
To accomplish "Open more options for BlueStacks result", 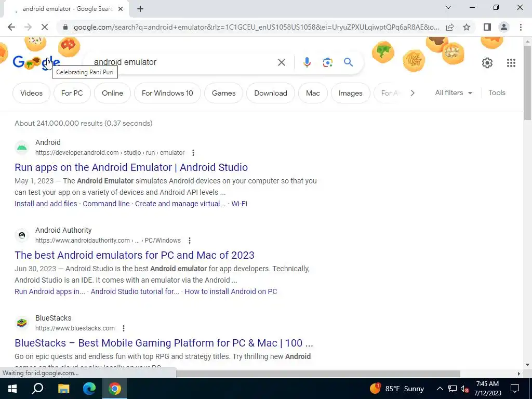I will click(x=124, y=328).
